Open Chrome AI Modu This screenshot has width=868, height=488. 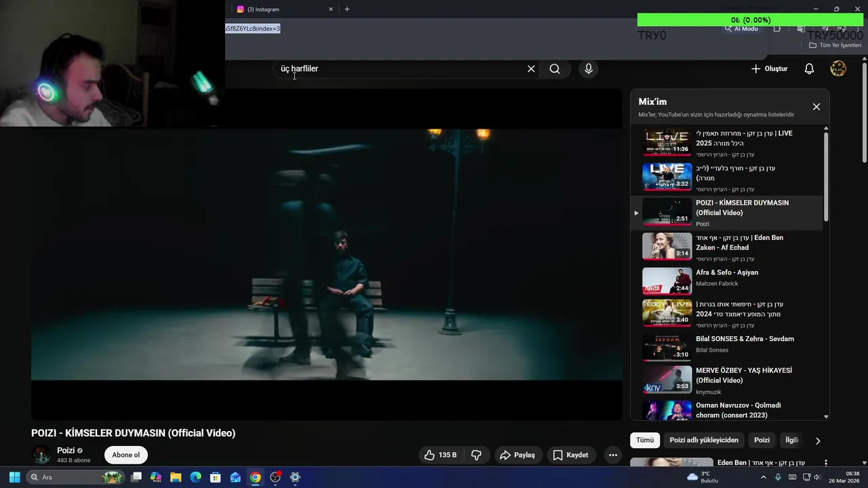[741, 28]
